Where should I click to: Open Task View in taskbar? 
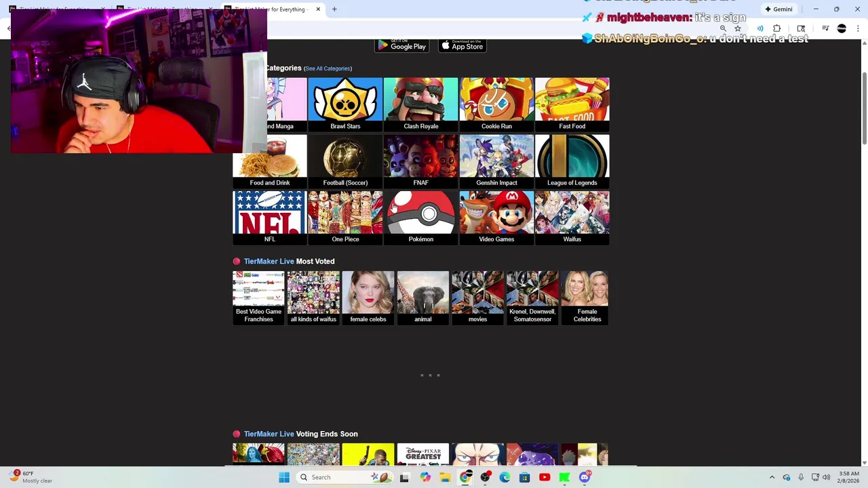[x=404, y=477]
